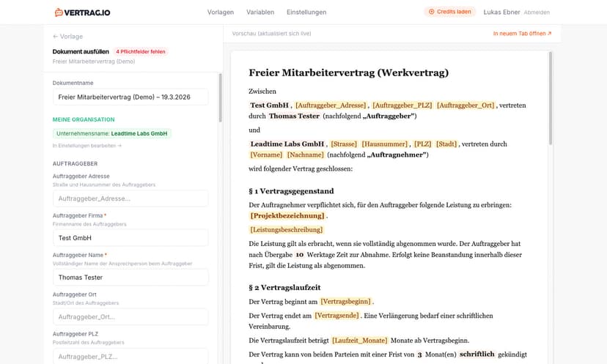The height and width of the screenshot is (364, 607).
Task: Open the Variablen menu
Action: point(260,12)
